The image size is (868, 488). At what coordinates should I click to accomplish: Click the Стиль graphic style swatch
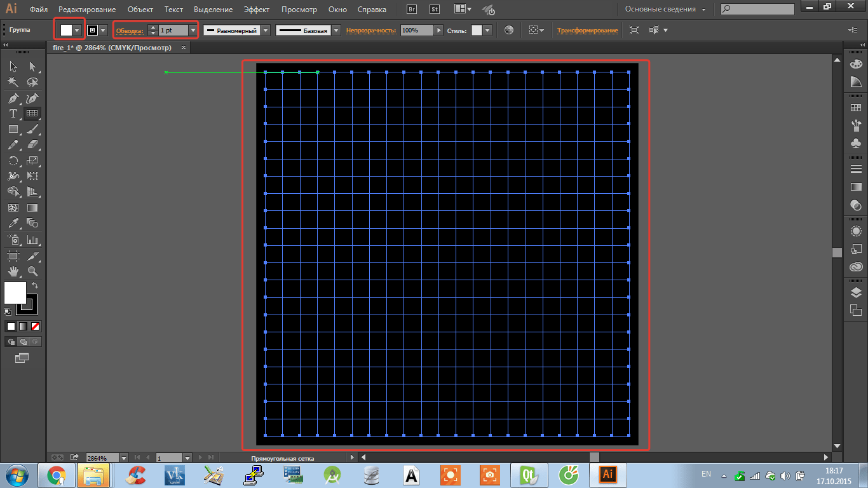(x=477, y=30)
